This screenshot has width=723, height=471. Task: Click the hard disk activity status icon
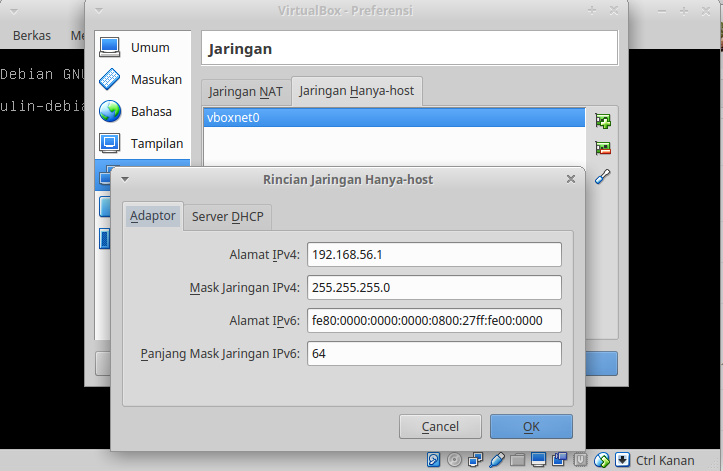(x=433, y=460)
